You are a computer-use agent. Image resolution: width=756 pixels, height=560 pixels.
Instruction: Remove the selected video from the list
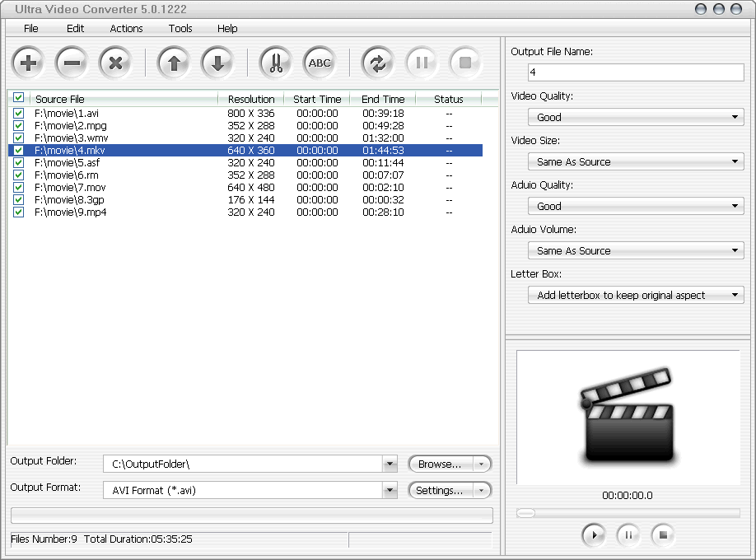[x=71, y=62]
